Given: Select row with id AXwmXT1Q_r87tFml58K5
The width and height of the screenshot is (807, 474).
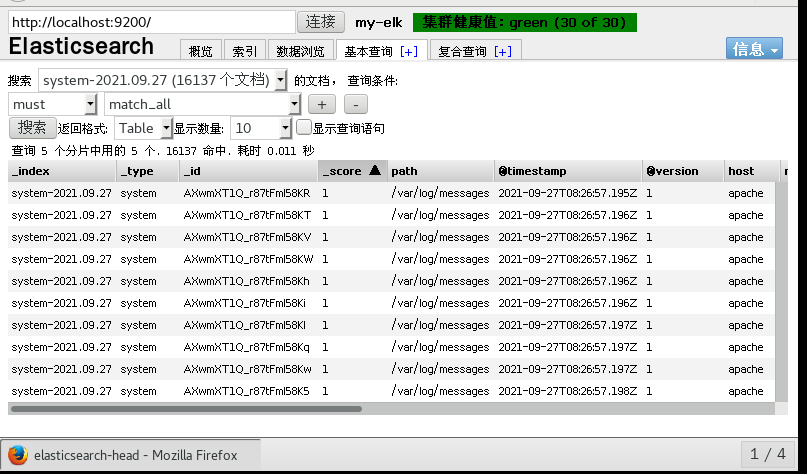Looking at the screenshot, I should pyautogui.click(x=391, y=391).
